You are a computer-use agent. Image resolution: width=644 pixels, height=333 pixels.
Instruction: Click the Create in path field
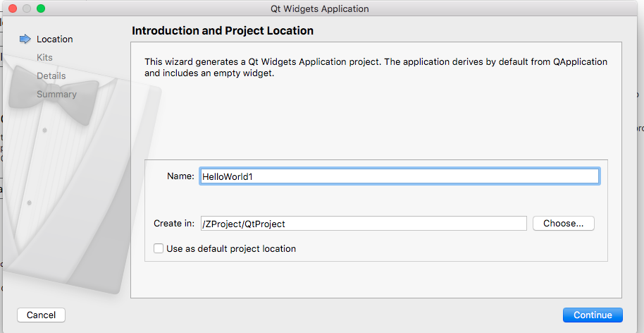tap(364, 224)
